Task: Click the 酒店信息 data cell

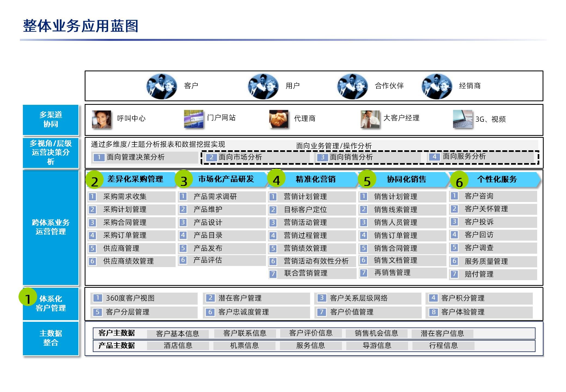Action: tap(178, 346)
